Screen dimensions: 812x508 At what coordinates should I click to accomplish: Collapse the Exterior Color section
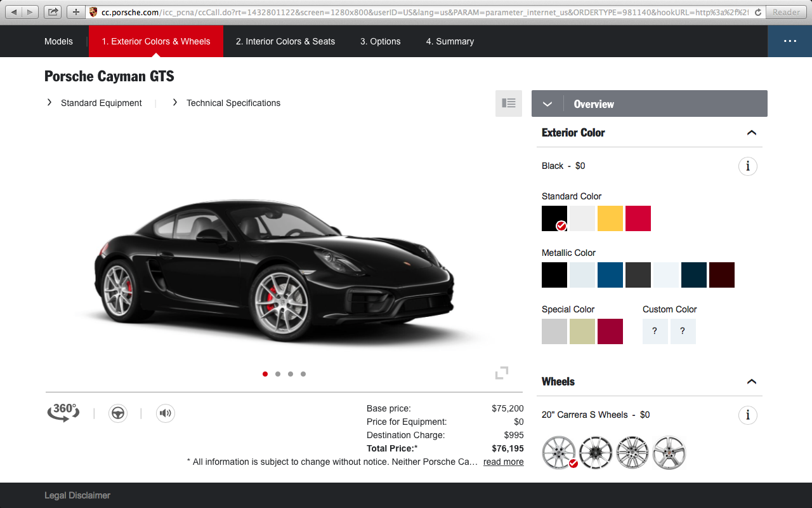click(x=752, y=133)
